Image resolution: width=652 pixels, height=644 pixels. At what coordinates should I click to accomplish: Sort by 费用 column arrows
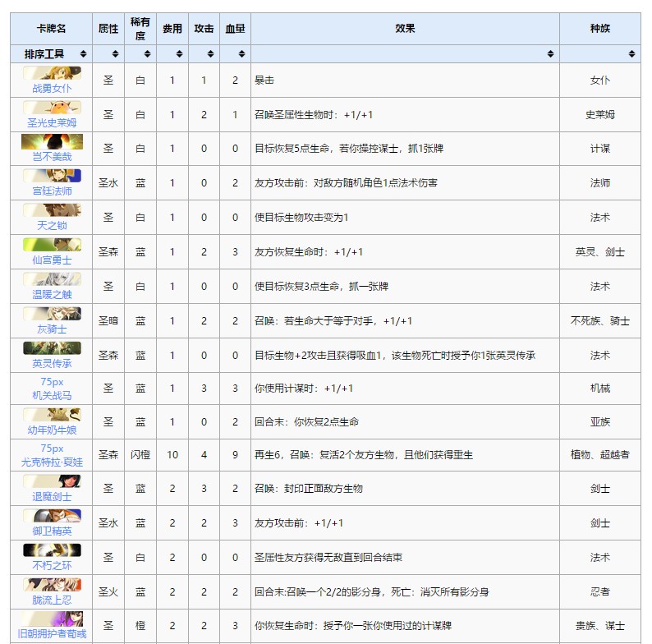click(x=179, y=54)
